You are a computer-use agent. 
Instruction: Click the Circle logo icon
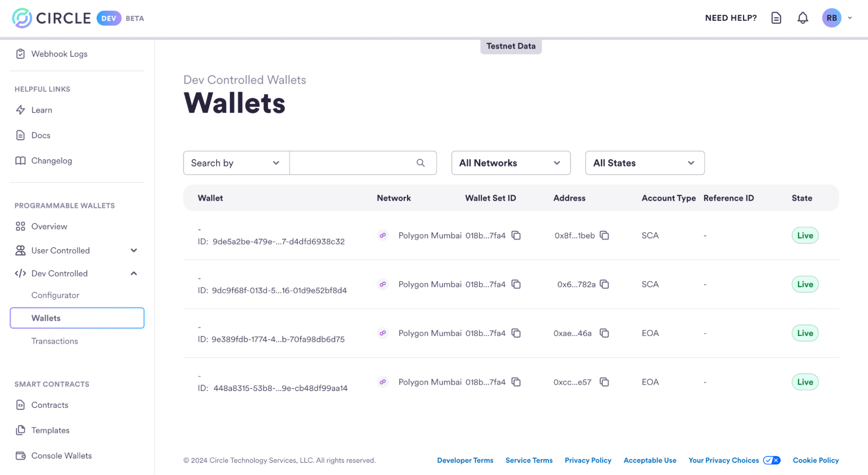click(x=22, y=18)
